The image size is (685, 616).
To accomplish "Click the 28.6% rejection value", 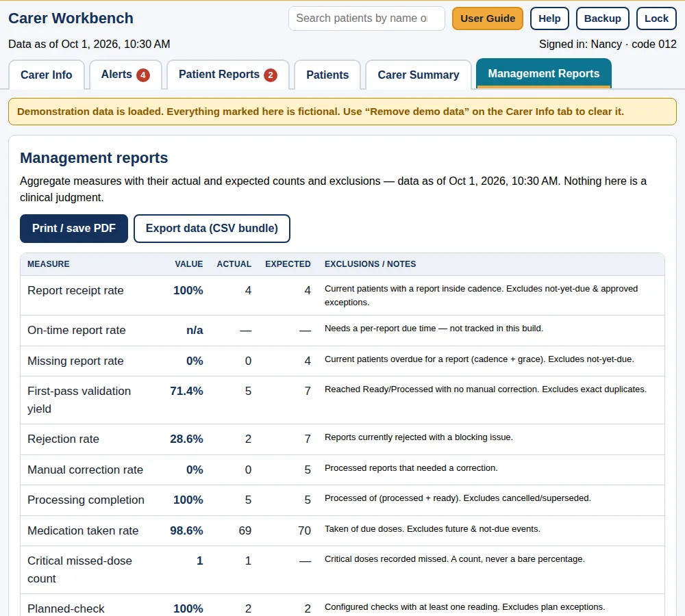I will (186, 439).
